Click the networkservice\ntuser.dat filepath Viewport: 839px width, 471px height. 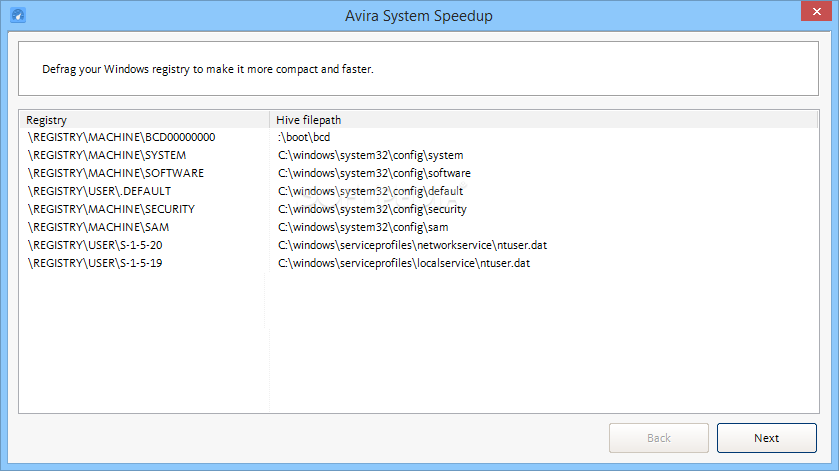click(x=412, y=245)
